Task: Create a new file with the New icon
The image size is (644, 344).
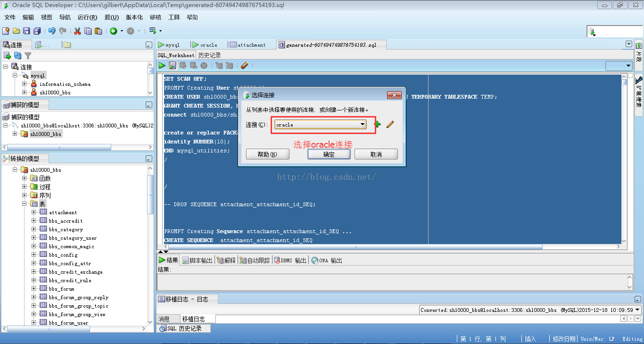Action: click(6, 31)
